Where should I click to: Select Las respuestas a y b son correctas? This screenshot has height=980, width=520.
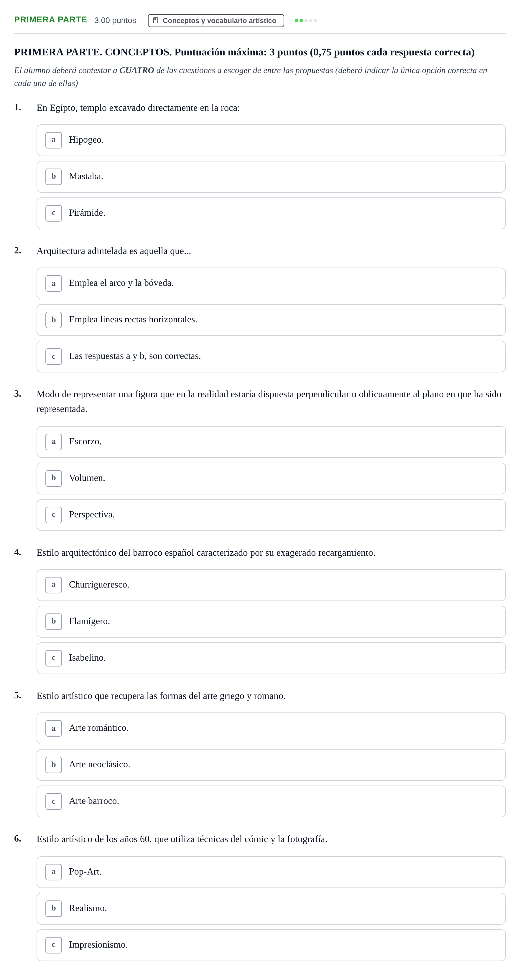point(271,357)
